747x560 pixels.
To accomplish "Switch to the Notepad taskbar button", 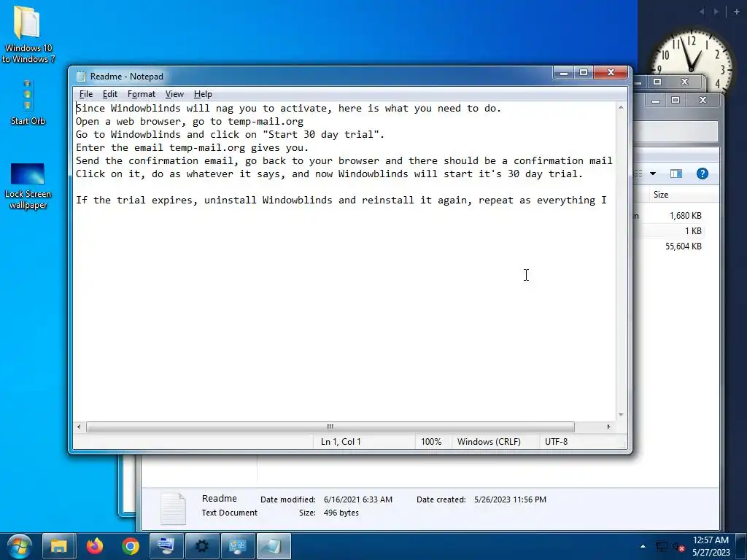I will point(274,546).
